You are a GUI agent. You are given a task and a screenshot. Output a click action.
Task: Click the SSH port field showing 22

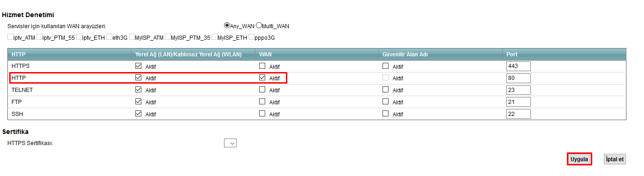518,114
